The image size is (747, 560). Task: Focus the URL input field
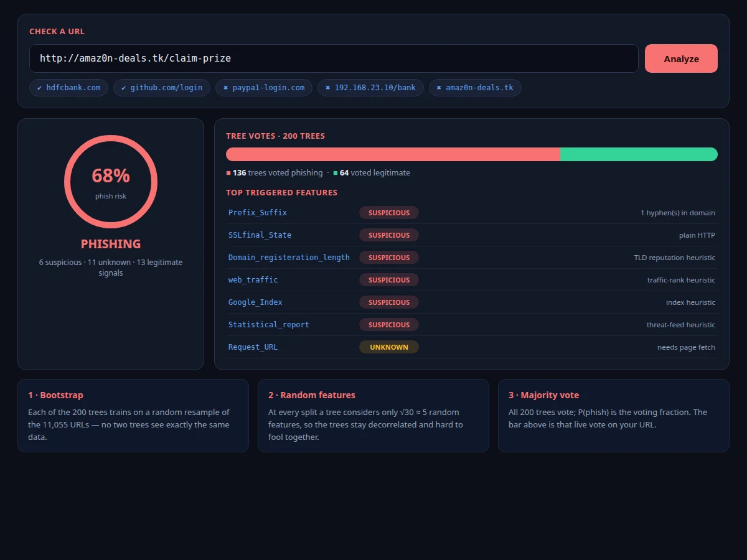[334, 58]
